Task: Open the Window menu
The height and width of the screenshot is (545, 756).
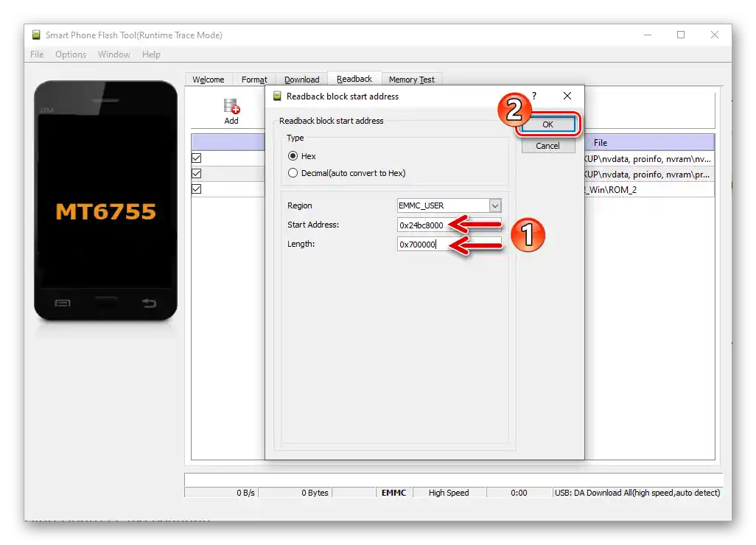Action: (x=113, y=54)
